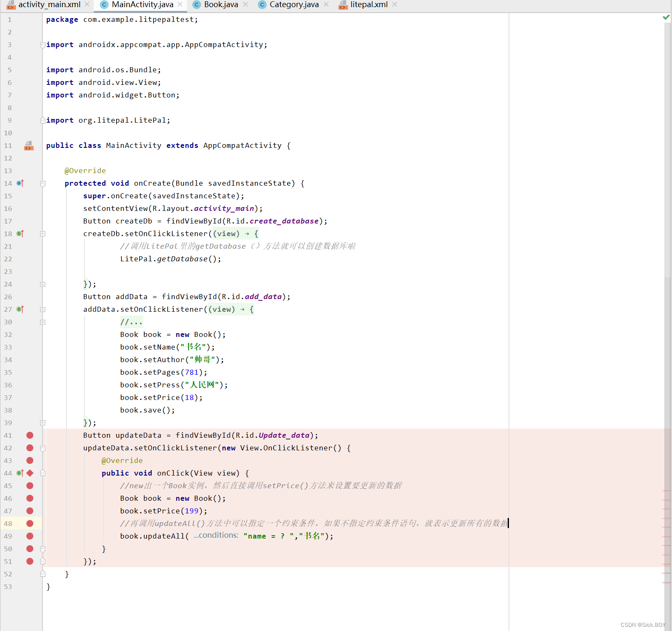Click the folded '(view) ->' lambda on line 27
672x631 pixels.
point(231,309)
